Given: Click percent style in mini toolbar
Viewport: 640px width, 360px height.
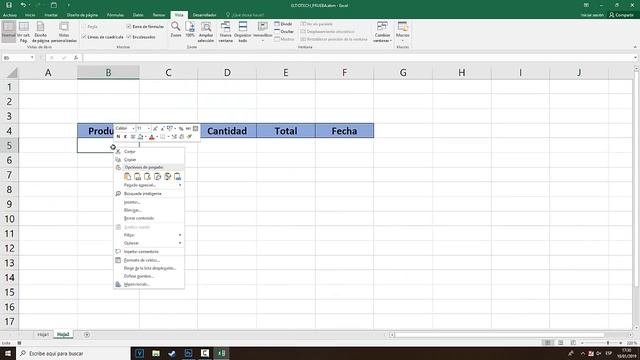Looking at the screenshot, I should click(181, 129).
